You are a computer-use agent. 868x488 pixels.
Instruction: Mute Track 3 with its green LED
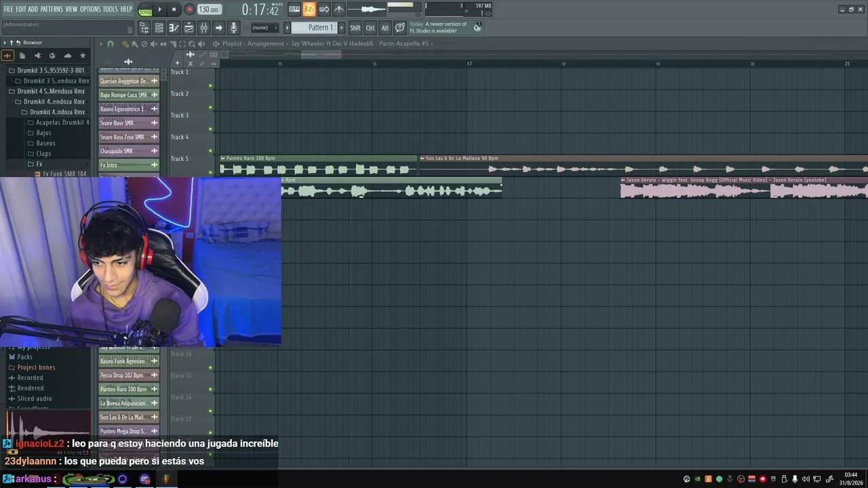(x=210, y=129)
